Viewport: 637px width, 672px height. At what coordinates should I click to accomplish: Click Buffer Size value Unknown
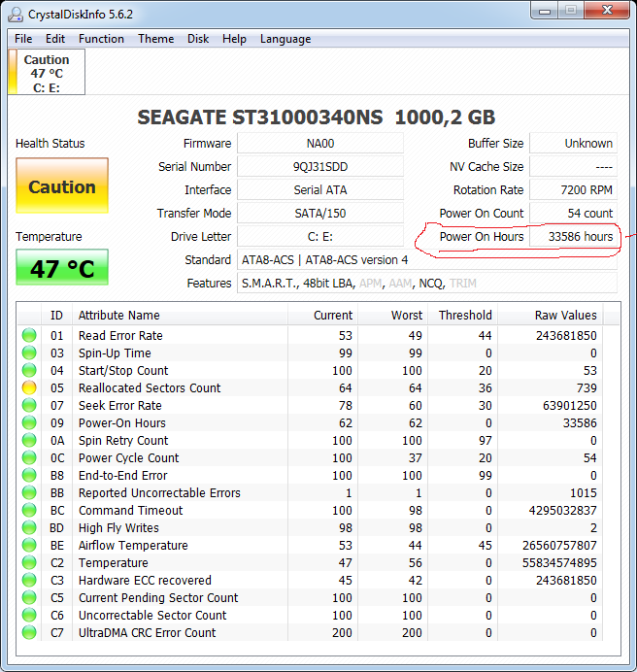[574, 143]
